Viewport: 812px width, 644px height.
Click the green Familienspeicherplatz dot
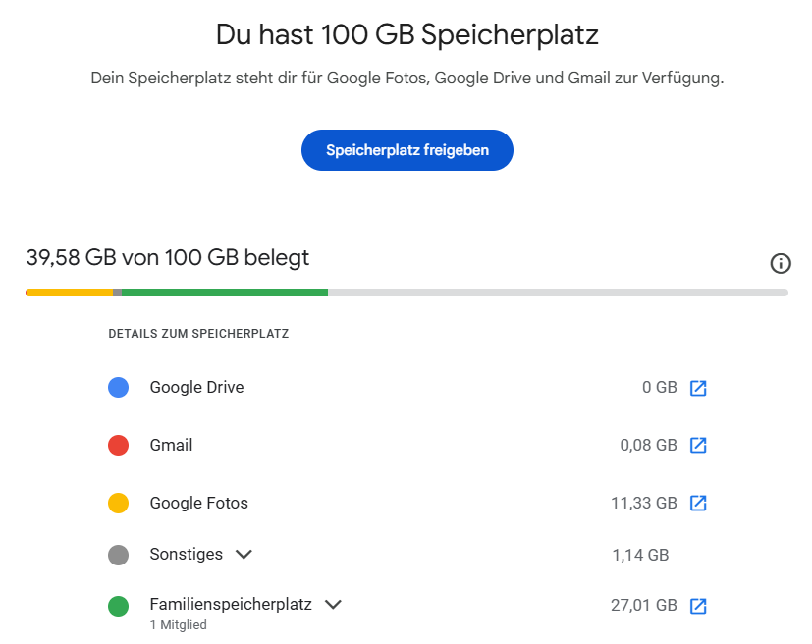pos(119,606)
